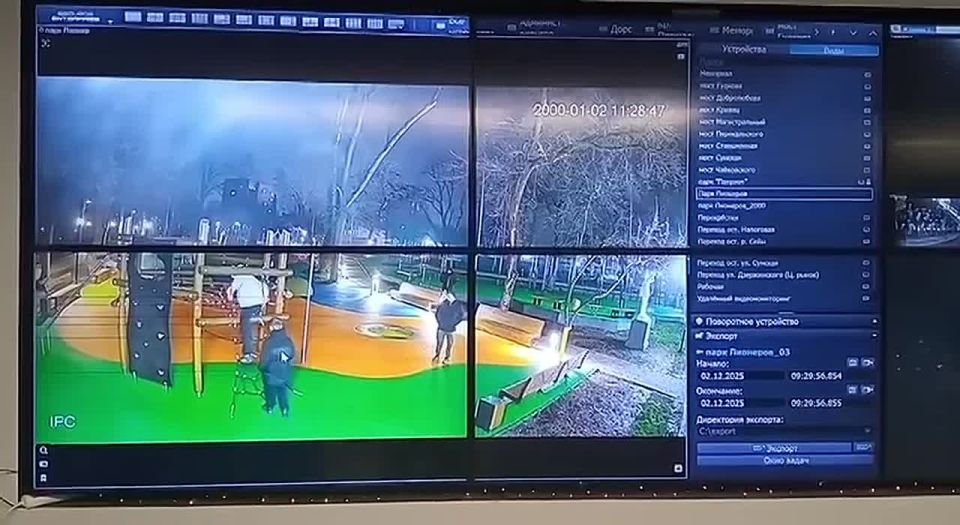Switch to the Виды tab
This screenshot has height=525, width=960.
(x=832, y=49)
